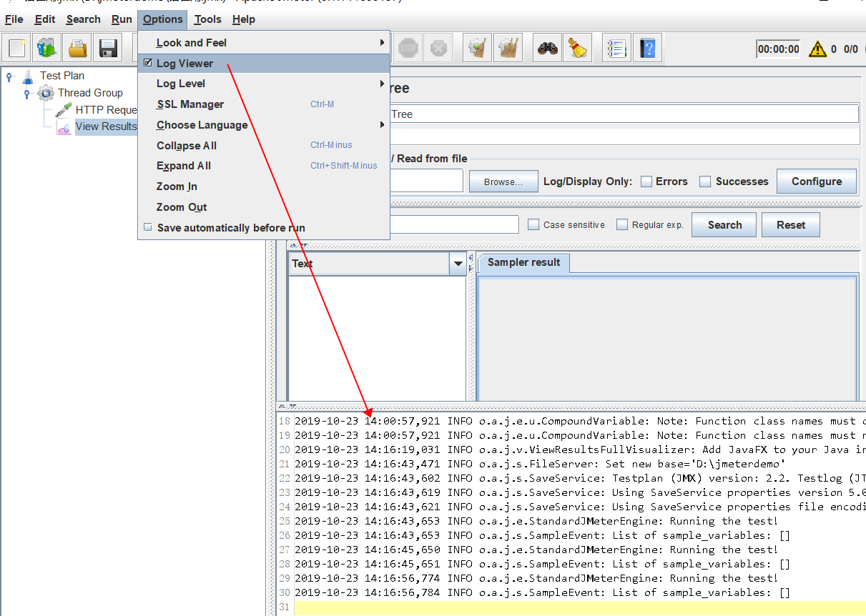Viewport: 866px width, 616px height.
Task: Select the Test Plan tree item
Action: (62, 76)
